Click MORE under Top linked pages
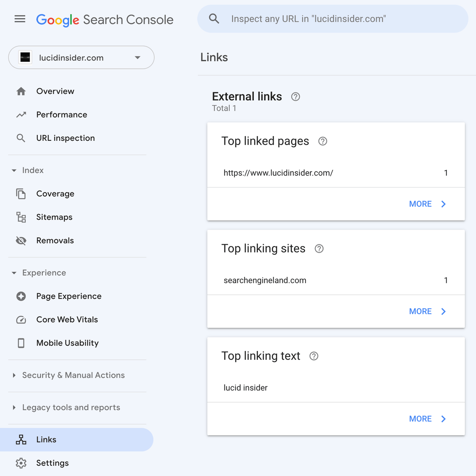The image size is (476, 476). (420, 204)
